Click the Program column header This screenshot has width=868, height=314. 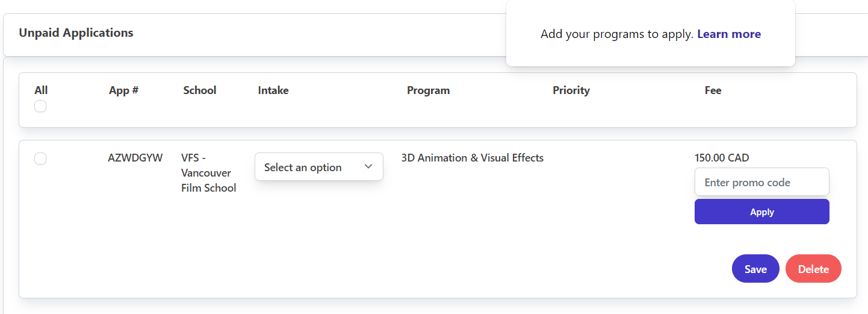429,90
